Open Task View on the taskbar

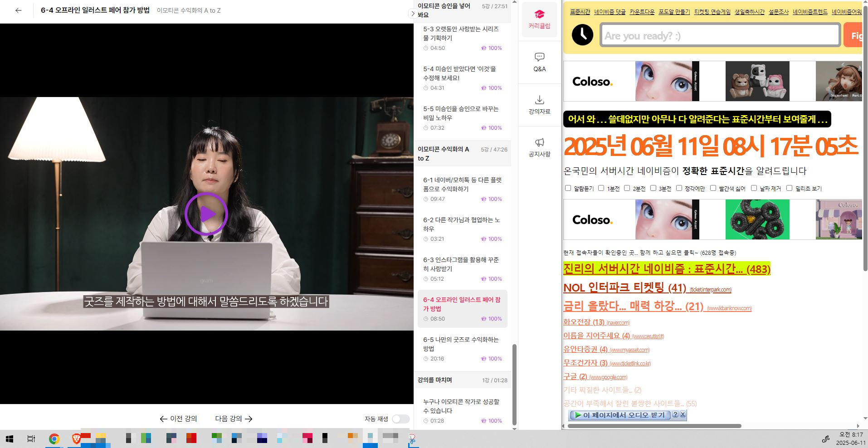coord(31,438)
